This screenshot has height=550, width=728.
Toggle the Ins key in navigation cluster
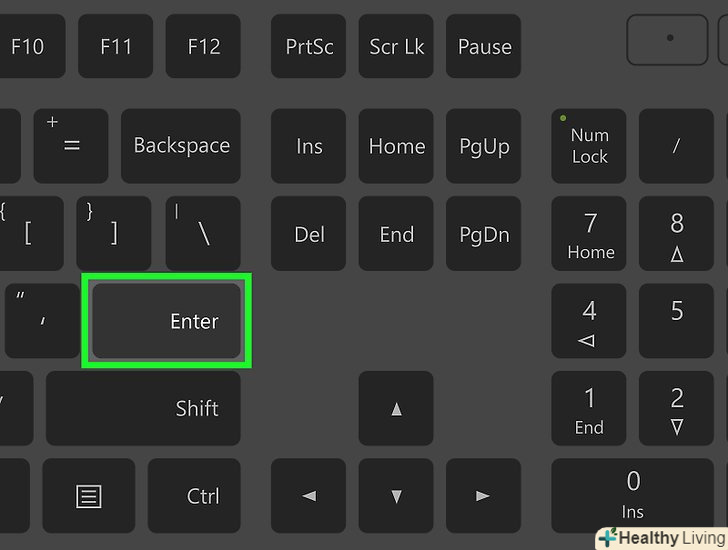pyautogui.click(x=308, y=146)
